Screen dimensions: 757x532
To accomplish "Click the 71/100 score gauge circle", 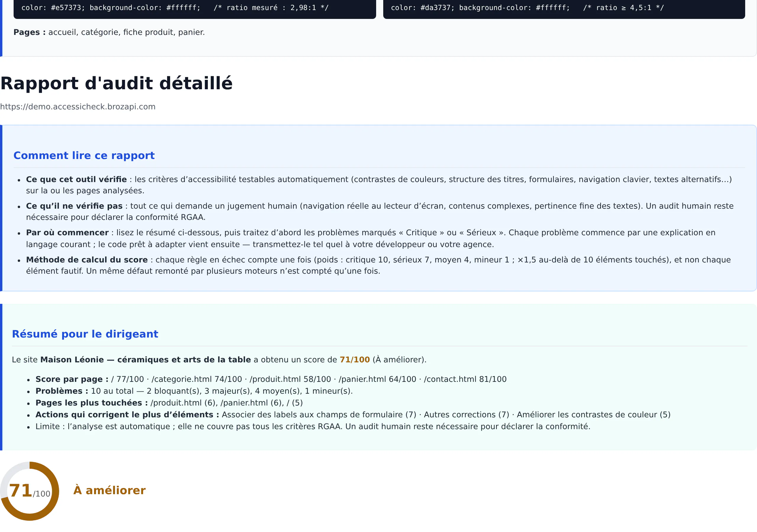I will (x=30, y=491).
